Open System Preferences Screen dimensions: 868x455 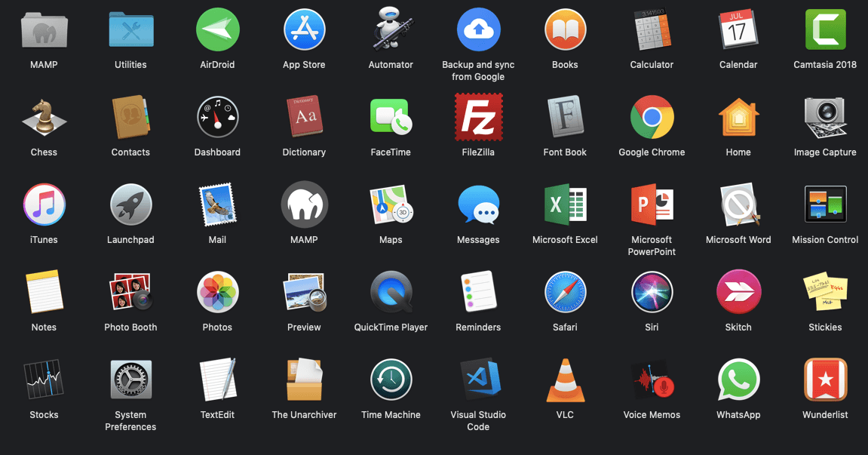130,380
